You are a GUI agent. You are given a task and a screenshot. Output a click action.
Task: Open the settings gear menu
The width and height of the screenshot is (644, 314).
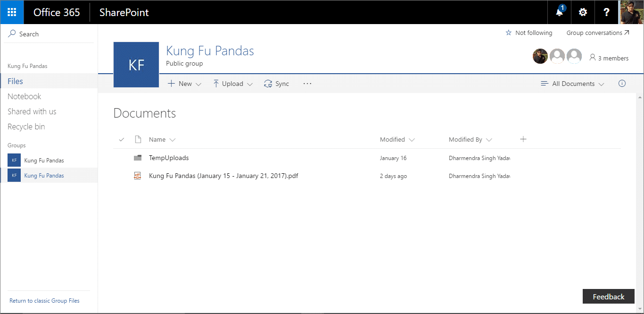point(583,12)
